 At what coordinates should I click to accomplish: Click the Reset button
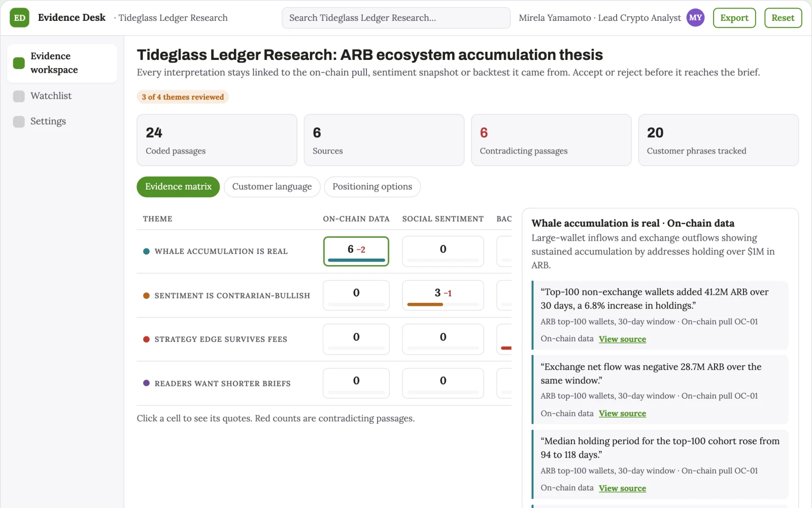point(783,18)
